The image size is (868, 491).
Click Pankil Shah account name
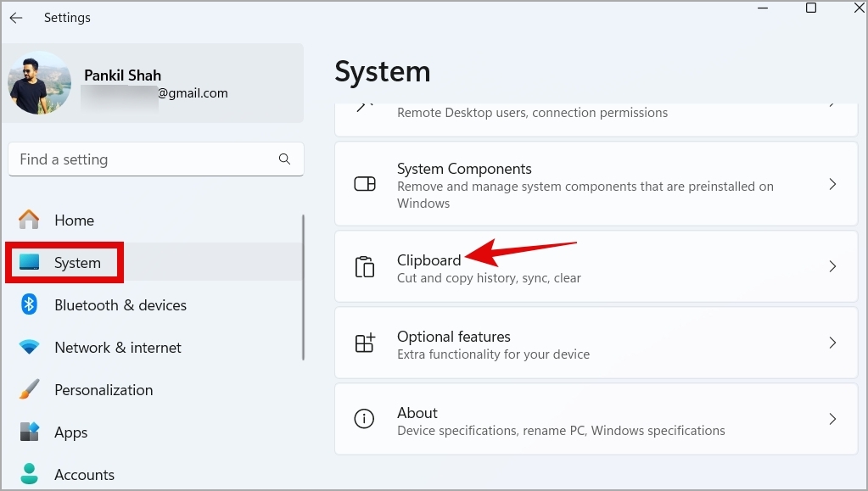[122, 75]
